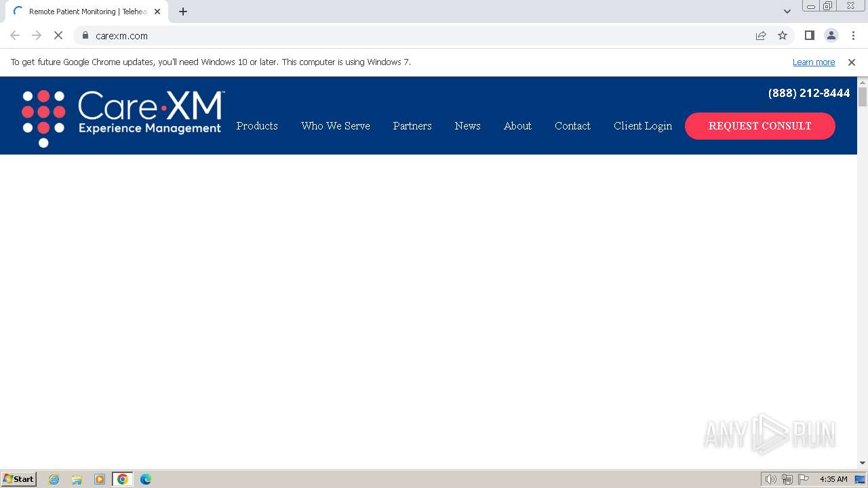The width and height of the screenshot is (868, 488).
Task: Call the (888) 212-8444 number link
Action: (809, 93)
